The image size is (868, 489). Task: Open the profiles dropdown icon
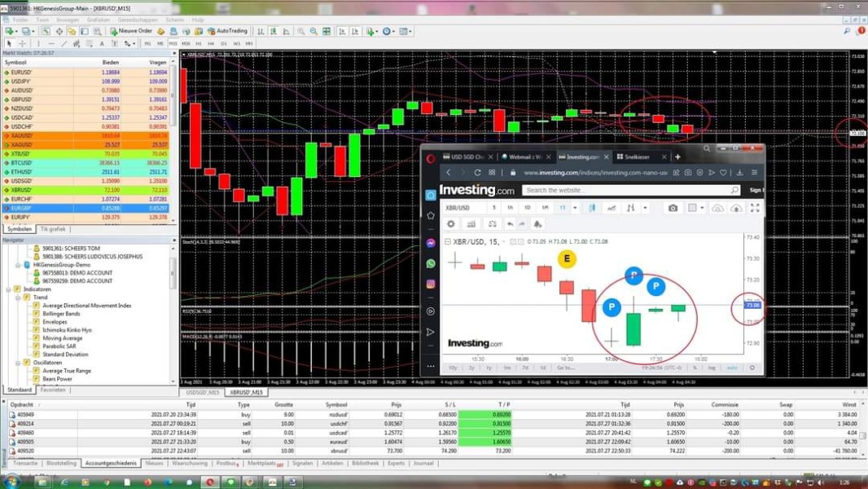[x=27, y=32]
